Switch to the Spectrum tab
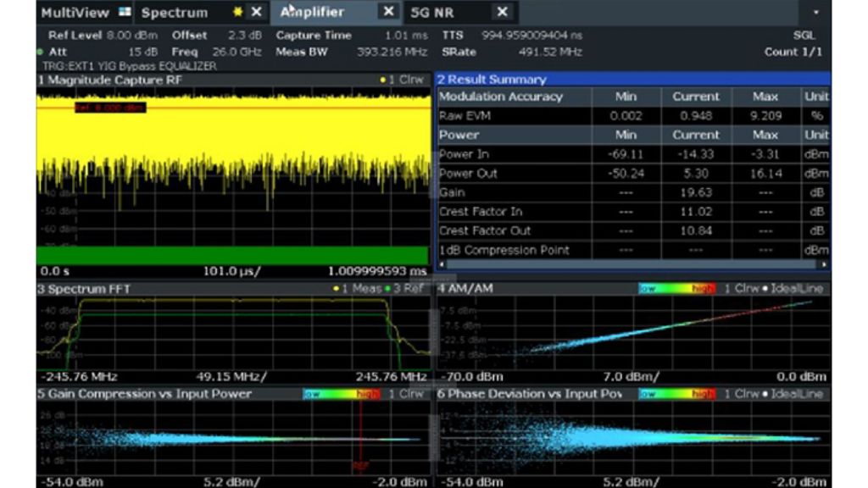The height and width of the screenshot is (488, 868). 174,13
